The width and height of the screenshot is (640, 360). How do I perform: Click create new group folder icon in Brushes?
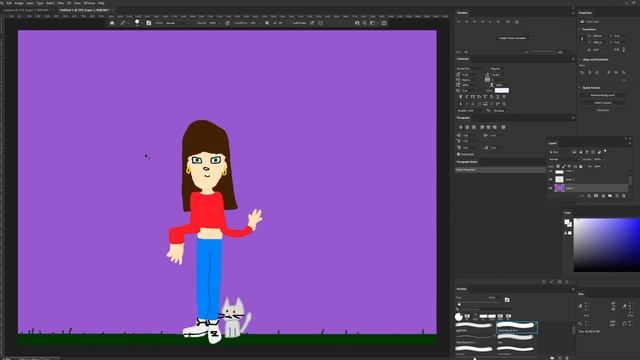coord(552,358)
